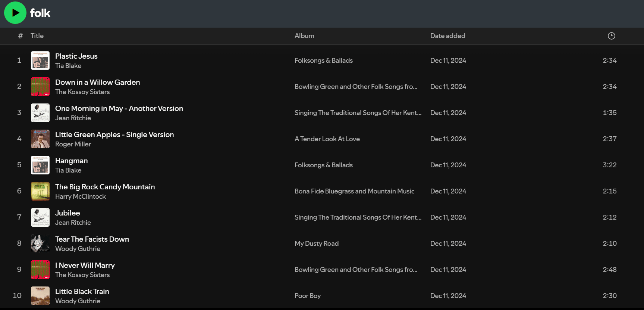
Task: Click the # track number column header
Action: [20, 36]
